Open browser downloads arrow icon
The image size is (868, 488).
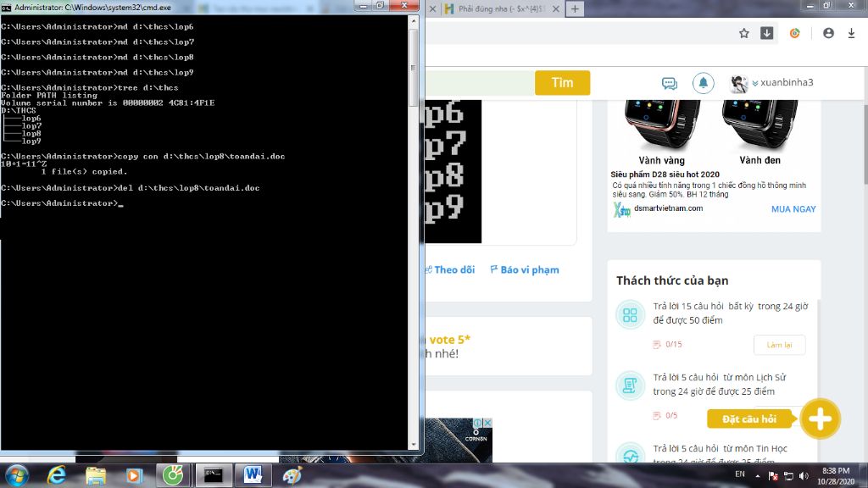(851, 33)
